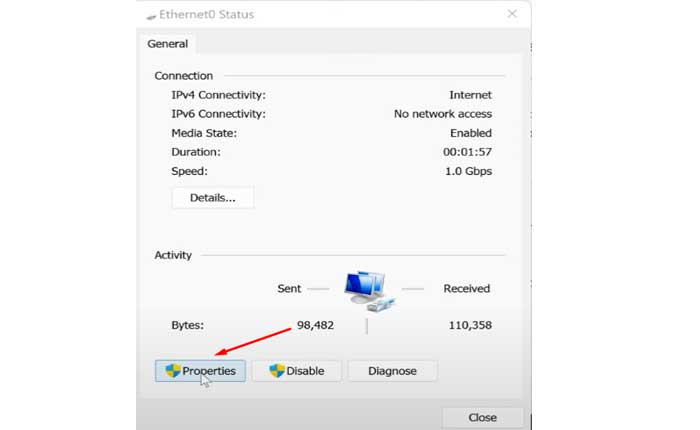
Task: Click the Received bytes value 110,358
Action: (467, 325)
